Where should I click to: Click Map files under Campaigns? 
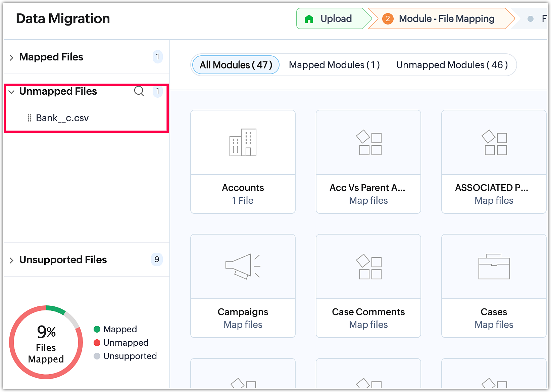(243, 325)
